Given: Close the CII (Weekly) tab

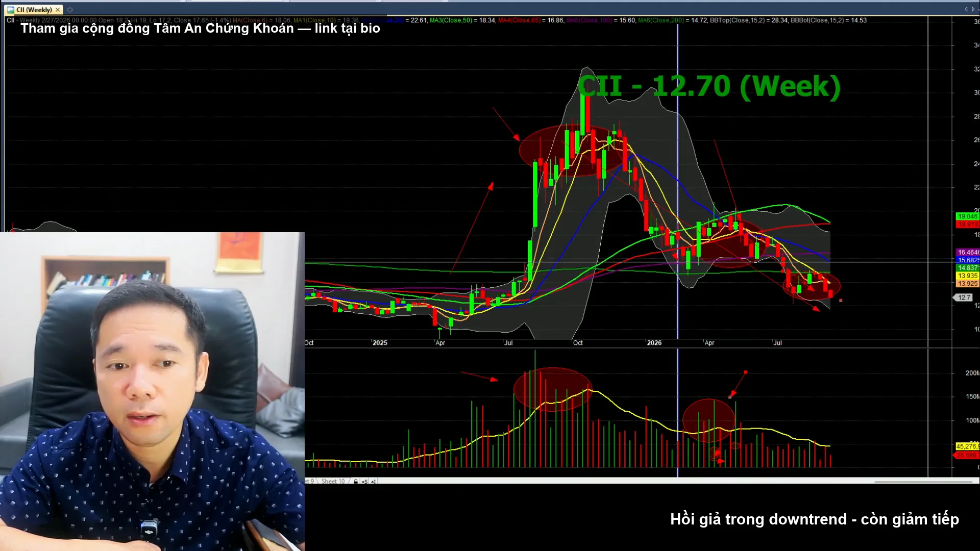Looking at the screenshot, I should (58, 10).
